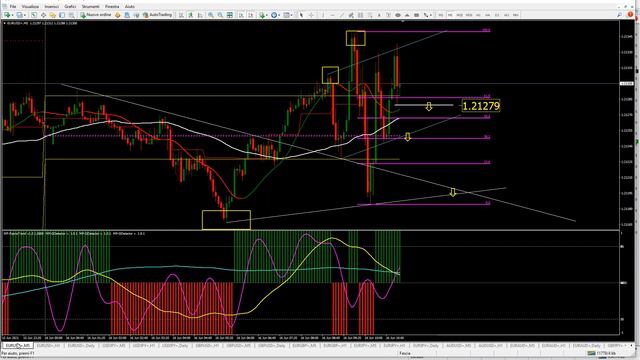The image size is (640, 360).
Task: Click the Zoom Out magnifier icon
Action: pyautogui.click(x=220, y=15)
